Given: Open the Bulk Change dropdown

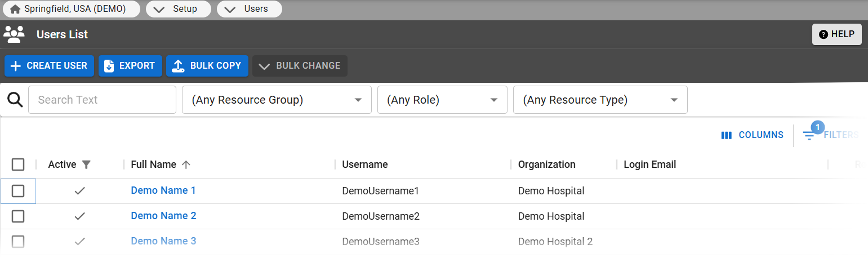Looking at the screenshot, I should coord(300,65).
